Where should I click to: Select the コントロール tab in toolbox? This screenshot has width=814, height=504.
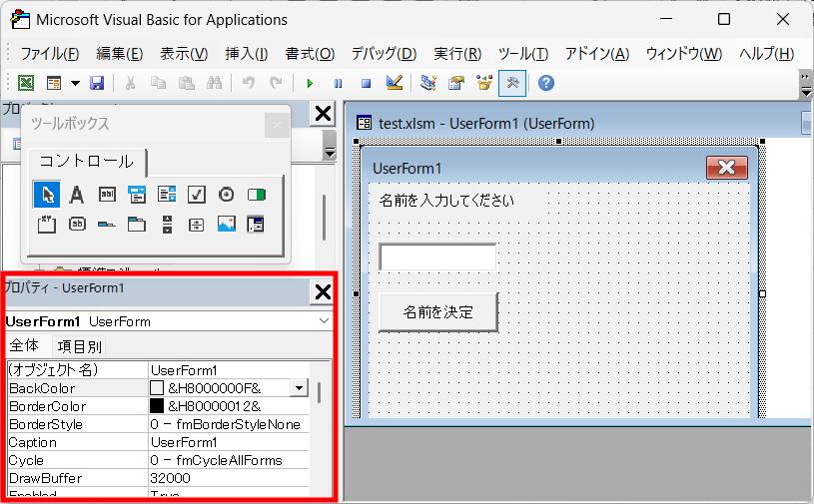click(x=87, y=162)
